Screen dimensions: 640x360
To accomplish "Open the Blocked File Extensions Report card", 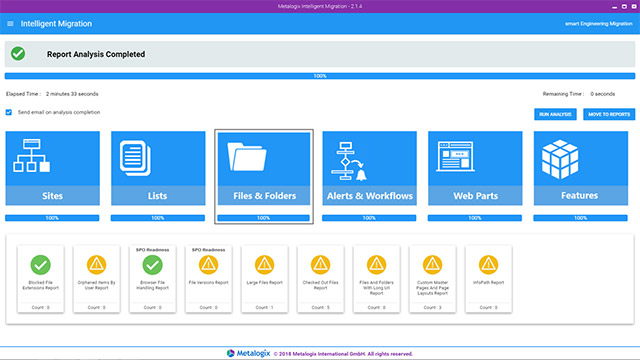I will pyautogui.click(x=40, y=279).
